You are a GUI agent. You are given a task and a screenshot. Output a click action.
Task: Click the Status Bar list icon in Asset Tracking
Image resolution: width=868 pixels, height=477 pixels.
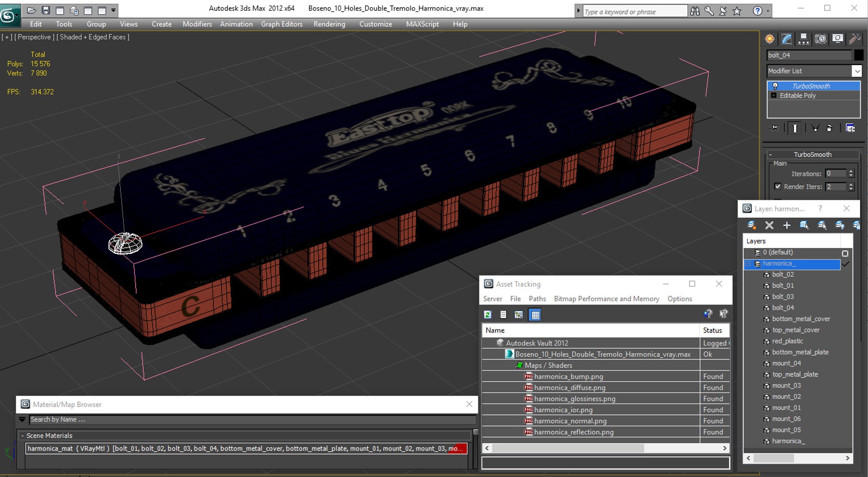coord(503,314)
